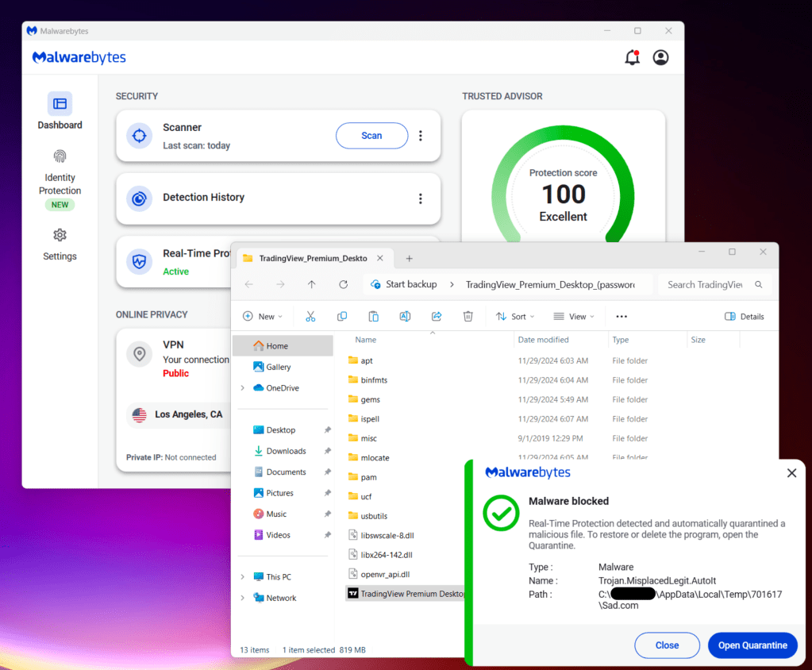Toggle the Details pane
The image size is (812, 670).
click(745, 317)
